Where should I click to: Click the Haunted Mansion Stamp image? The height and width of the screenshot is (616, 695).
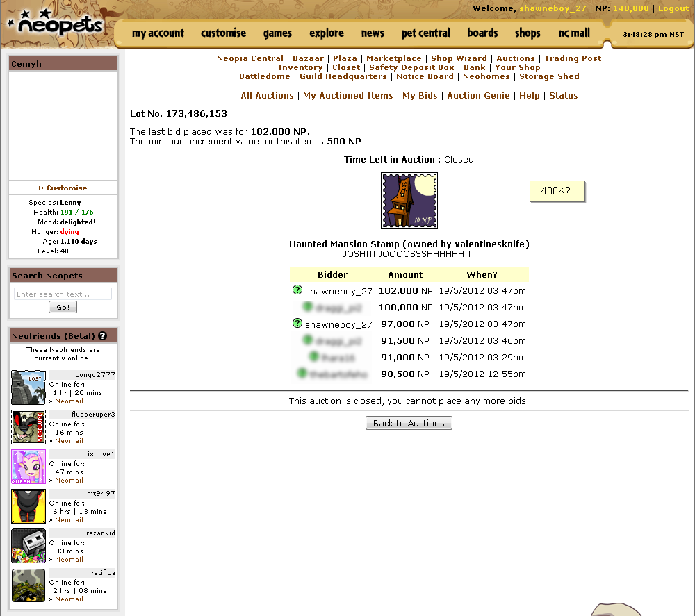point(409,201)
